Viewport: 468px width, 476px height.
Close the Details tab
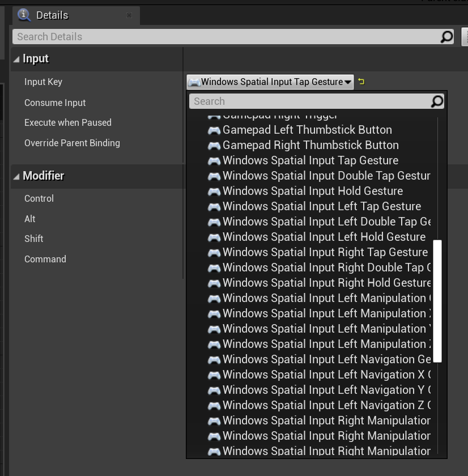point(129,15)
